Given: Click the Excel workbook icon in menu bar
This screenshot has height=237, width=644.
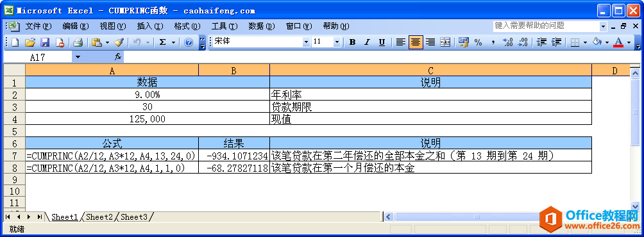Looking at the screenshot, I should (x=14, y=27).
